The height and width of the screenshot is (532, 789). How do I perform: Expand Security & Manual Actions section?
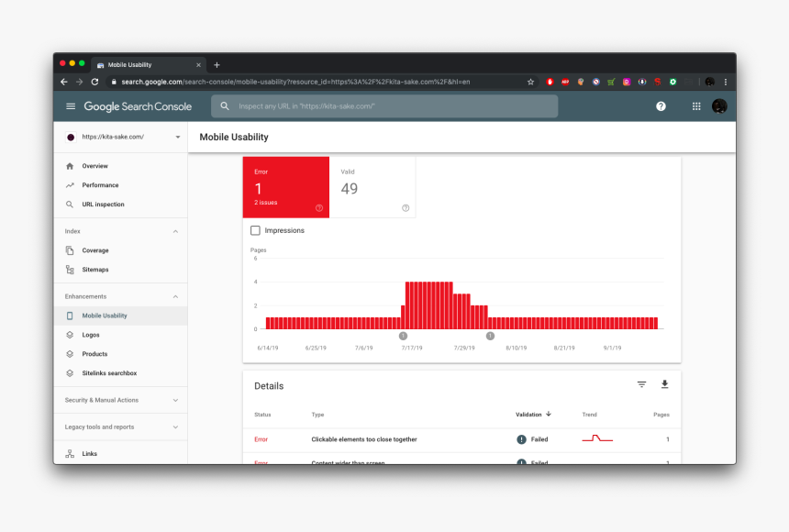click(x=175, y=401)
